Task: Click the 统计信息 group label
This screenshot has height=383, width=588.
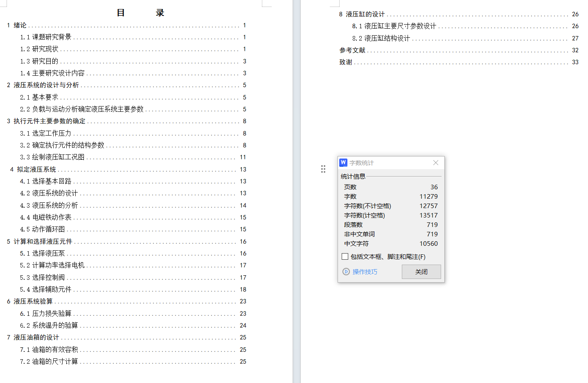Action: (353, 176)
